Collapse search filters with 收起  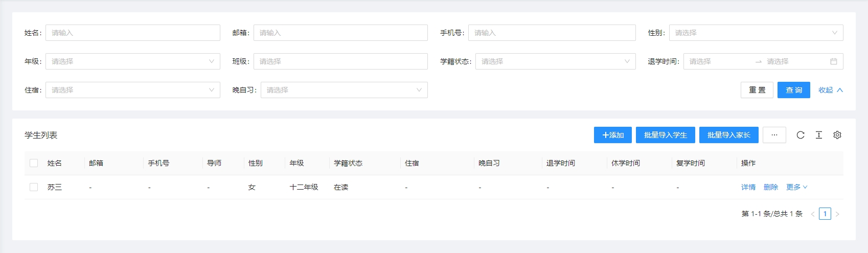click(x=830, y=90)
